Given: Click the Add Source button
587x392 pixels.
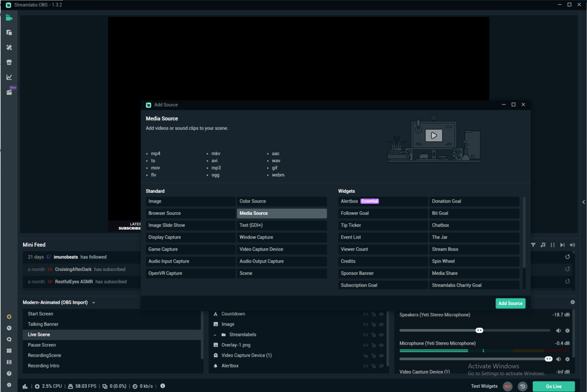Looking at the screenshot, I should pyautogui.click(x=510, y=303).
